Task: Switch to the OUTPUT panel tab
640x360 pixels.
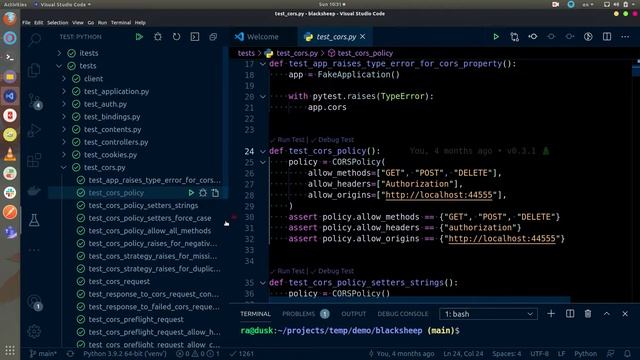Action: (353, 314)
